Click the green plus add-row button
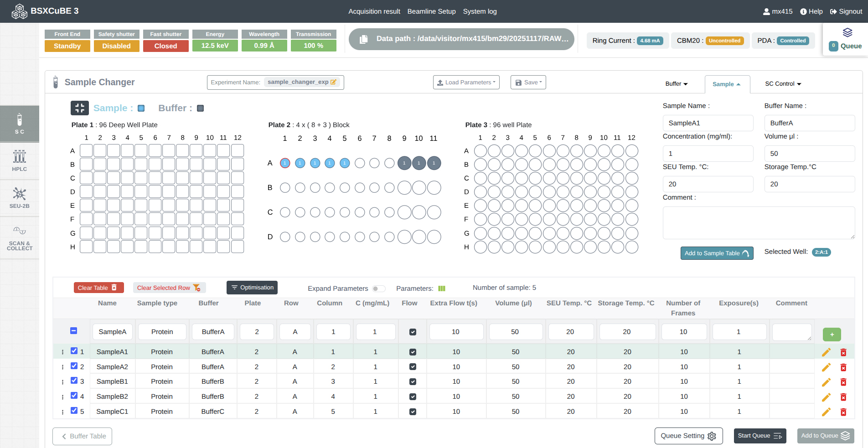Viewport: 868px width, 448px height. click(x=832, y=335)
